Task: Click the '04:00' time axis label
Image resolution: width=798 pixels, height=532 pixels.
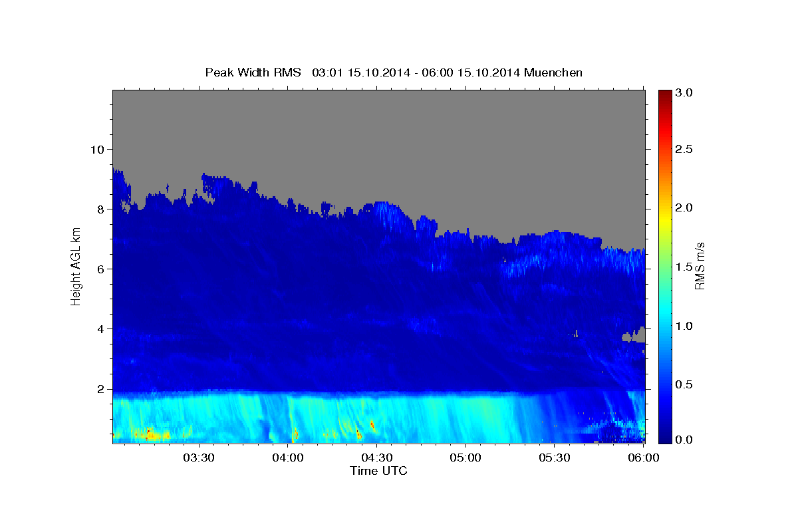Action: 288,458
